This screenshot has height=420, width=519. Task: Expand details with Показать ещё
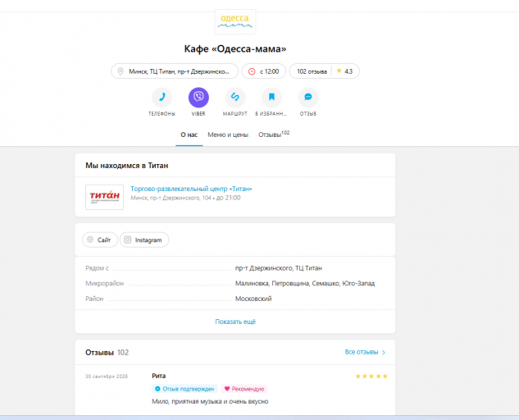tap(235, 322)
